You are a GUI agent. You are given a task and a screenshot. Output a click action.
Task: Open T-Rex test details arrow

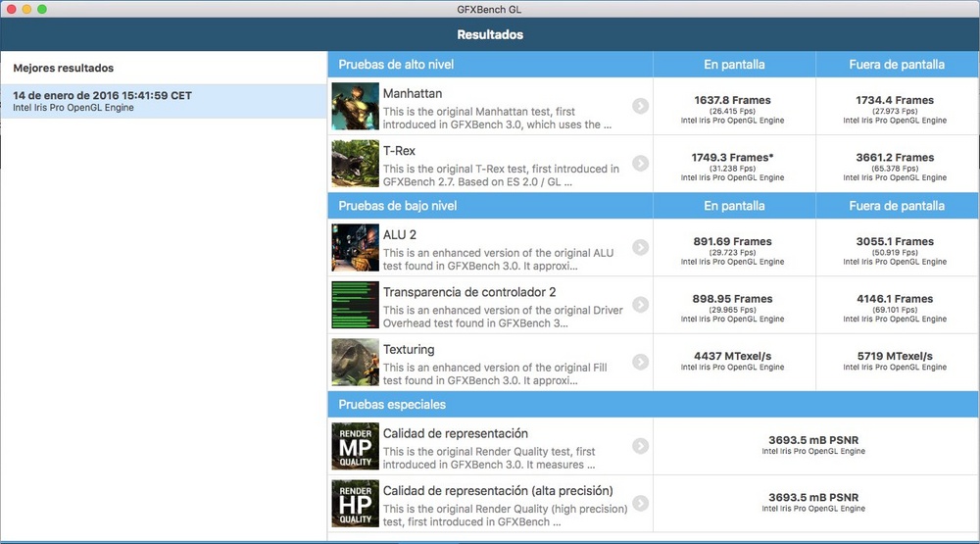640,163
